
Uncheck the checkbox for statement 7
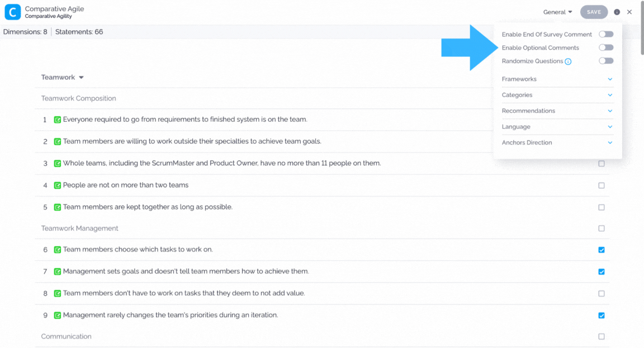602,271
